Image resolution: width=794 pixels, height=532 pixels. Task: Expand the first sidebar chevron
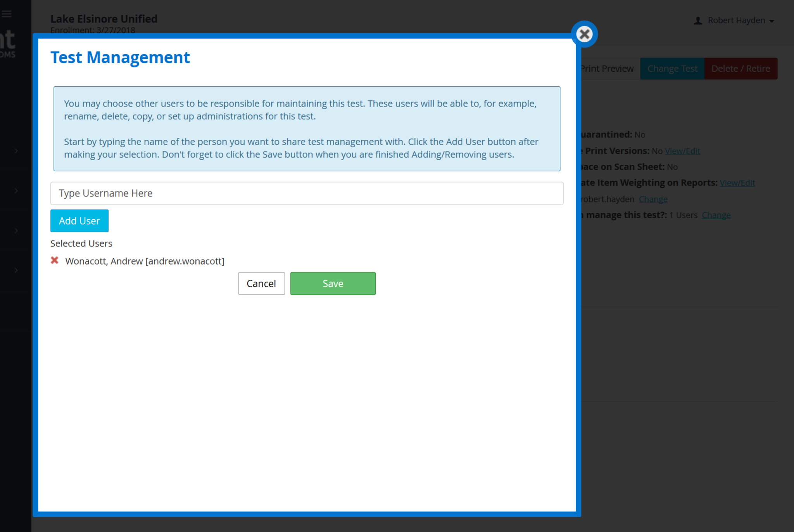(x=16, y=151)
